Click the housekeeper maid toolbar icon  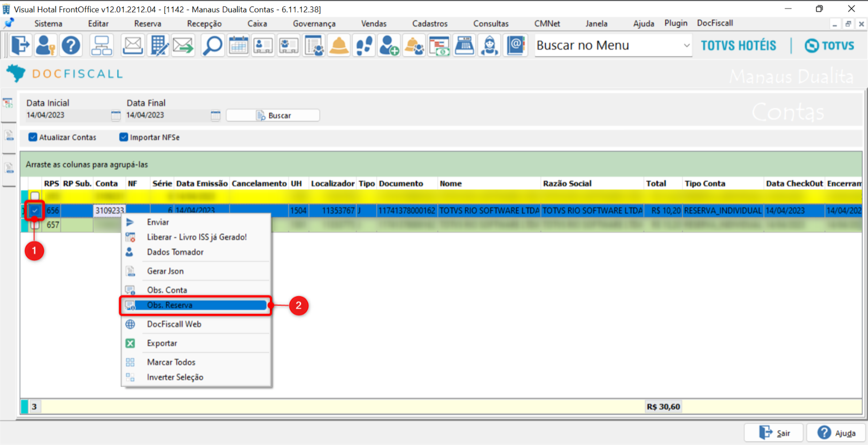coord(490,45)
